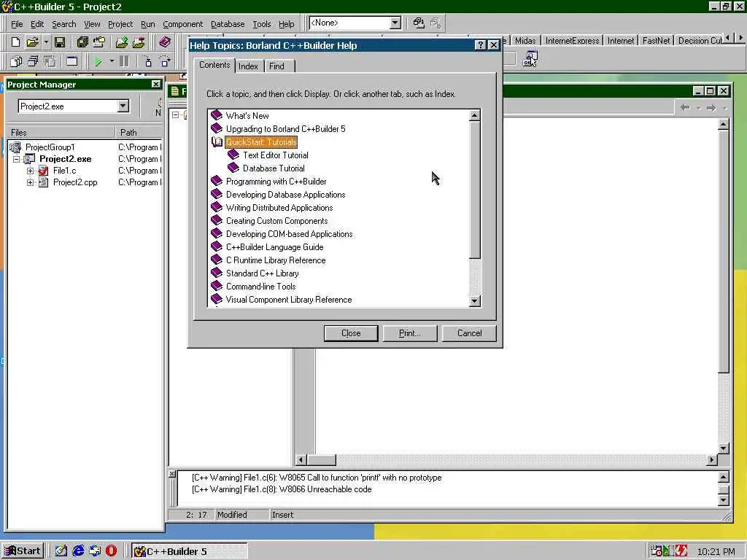
Task: Click the Cancel button in Help dialog
Action: point(469,333)
